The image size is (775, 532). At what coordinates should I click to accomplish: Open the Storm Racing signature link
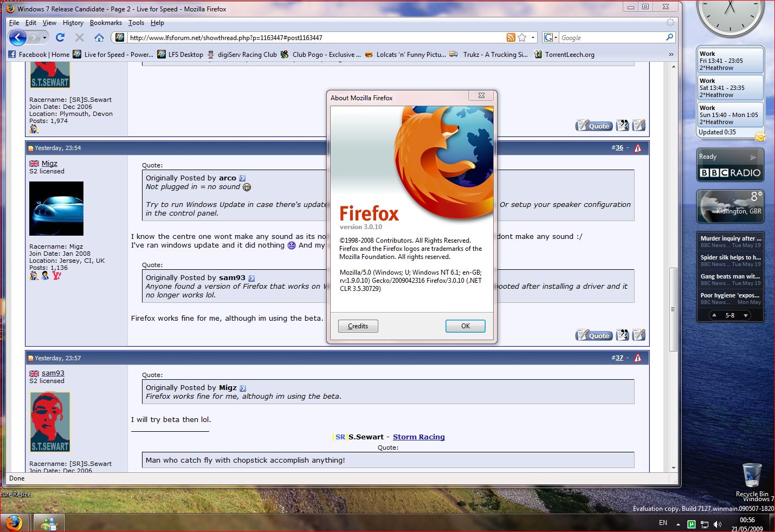click(418, 437)
